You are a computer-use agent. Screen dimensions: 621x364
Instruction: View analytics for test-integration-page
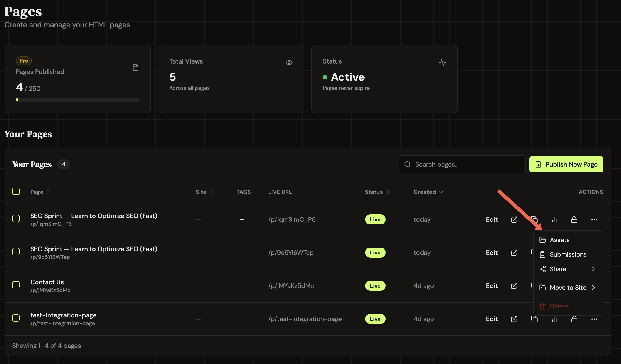coord(554,319)
